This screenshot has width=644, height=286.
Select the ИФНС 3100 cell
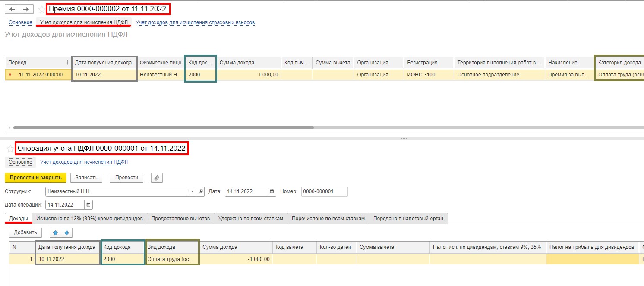pyautogui.click(x=429, y=75)
